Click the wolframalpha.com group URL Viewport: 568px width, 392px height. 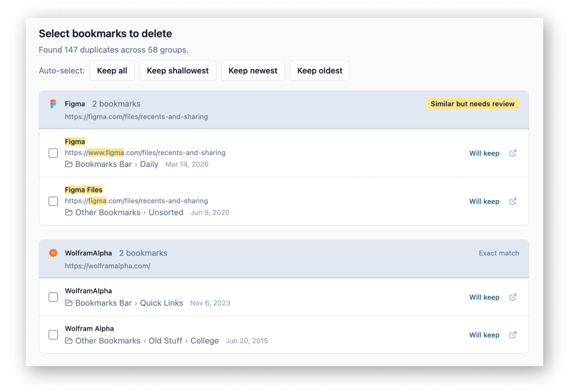[108, 266]
